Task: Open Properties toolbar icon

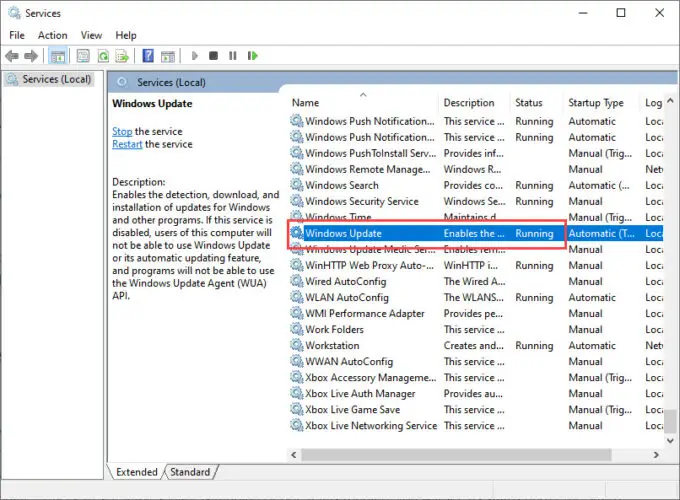Action: tap(83, 56)
